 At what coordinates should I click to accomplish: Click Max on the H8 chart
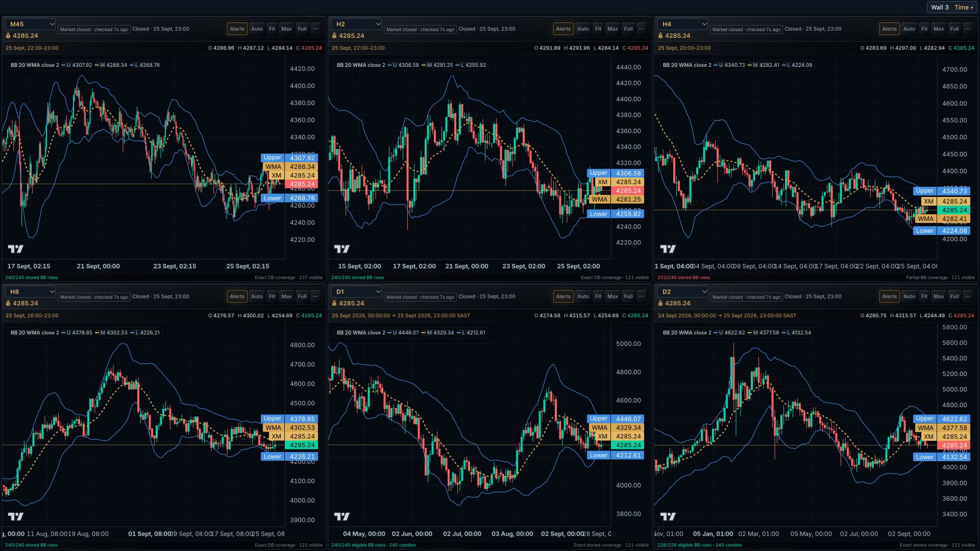[x=286, y=296]
